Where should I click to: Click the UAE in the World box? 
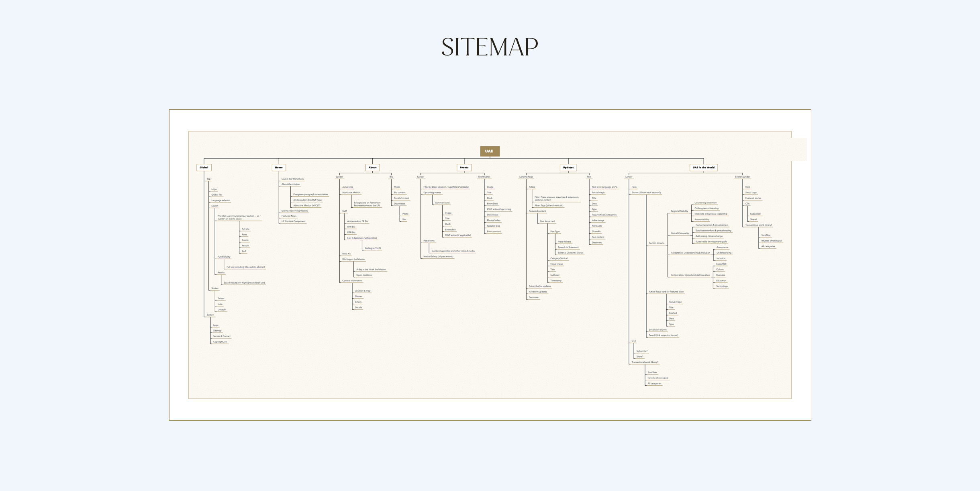click(x=703, y=168)
